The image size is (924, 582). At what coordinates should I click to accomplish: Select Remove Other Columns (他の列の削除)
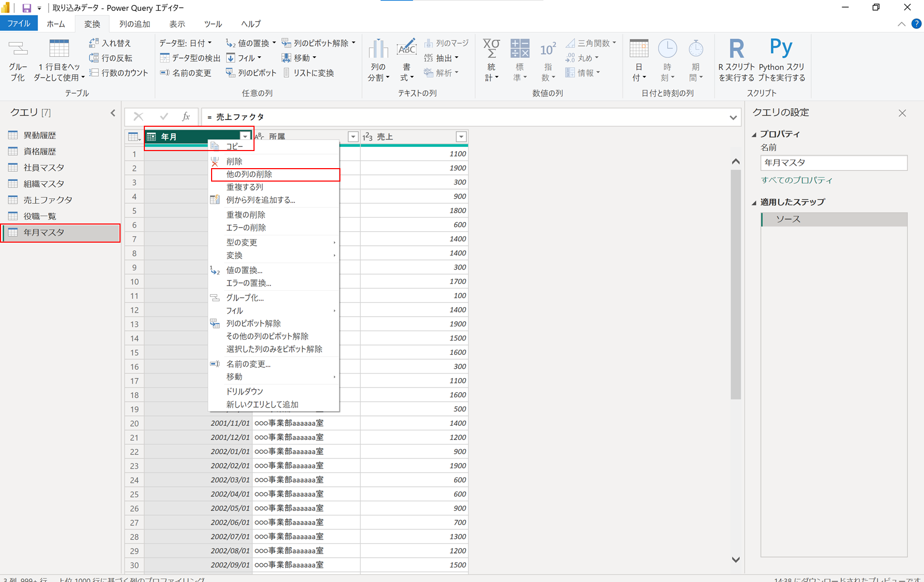pyautogui.click(x=275, y=174)
